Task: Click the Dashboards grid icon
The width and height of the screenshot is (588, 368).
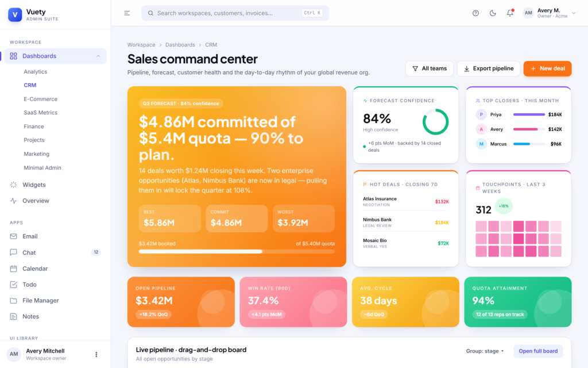Action: point(14,56)
